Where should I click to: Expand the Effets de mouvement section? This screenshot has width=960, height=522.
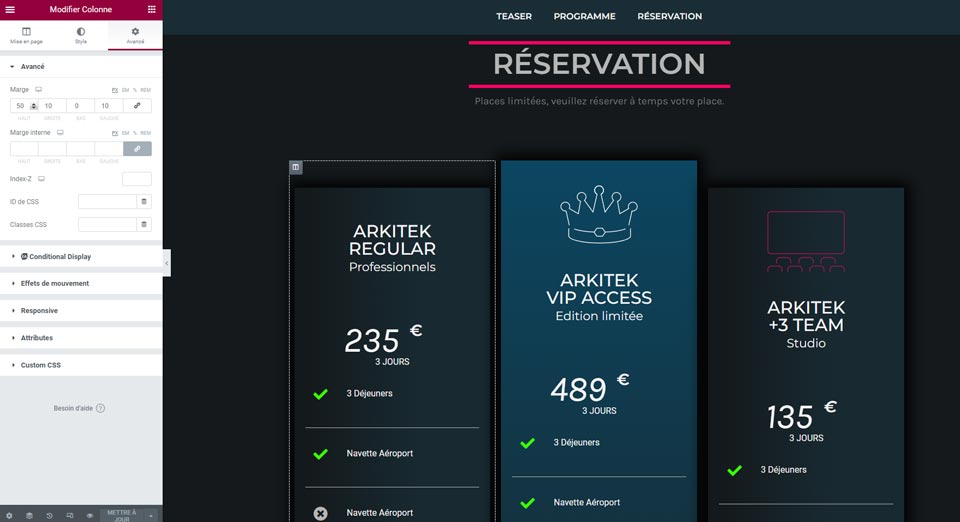55,284
